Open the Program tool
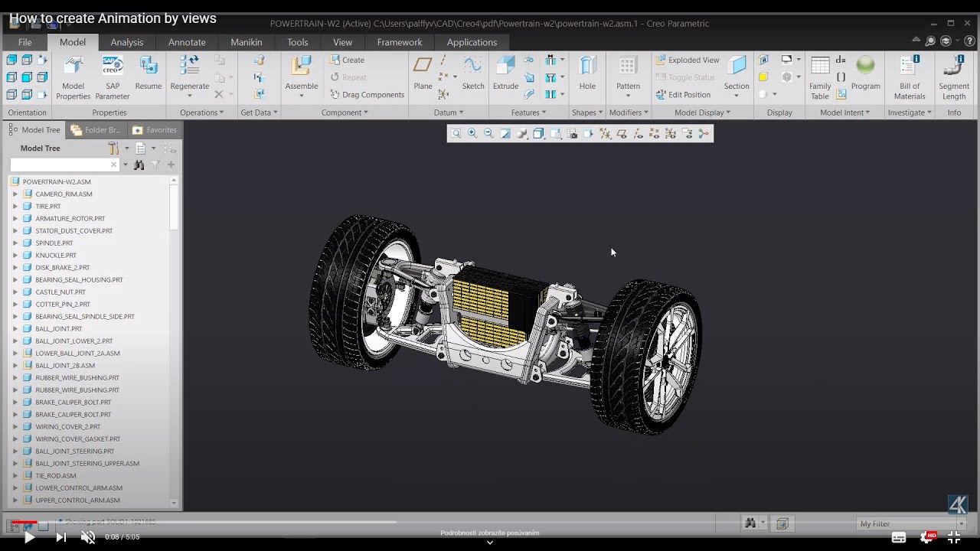Screen dimensions: 980x551 click(866, 73)
